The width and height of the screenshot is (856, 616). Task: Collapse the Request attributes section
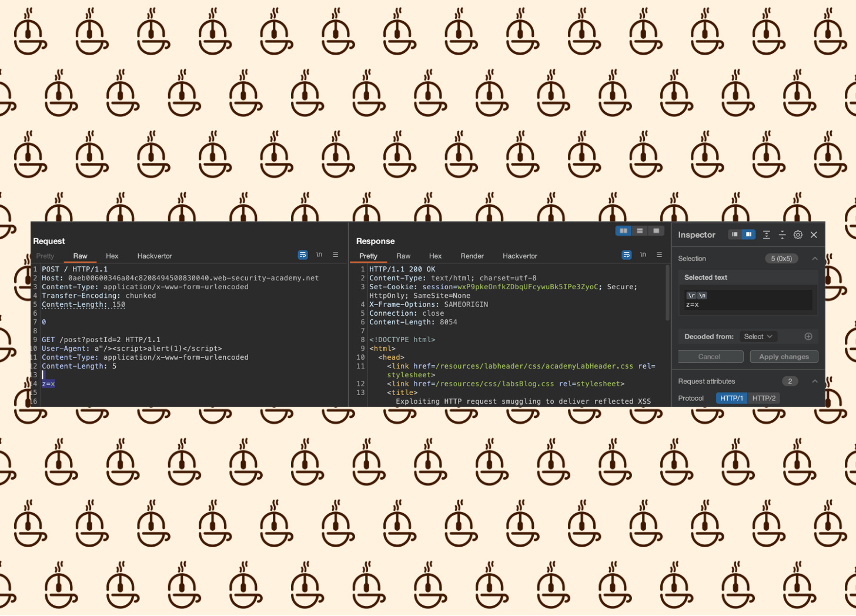pos(815,381)
